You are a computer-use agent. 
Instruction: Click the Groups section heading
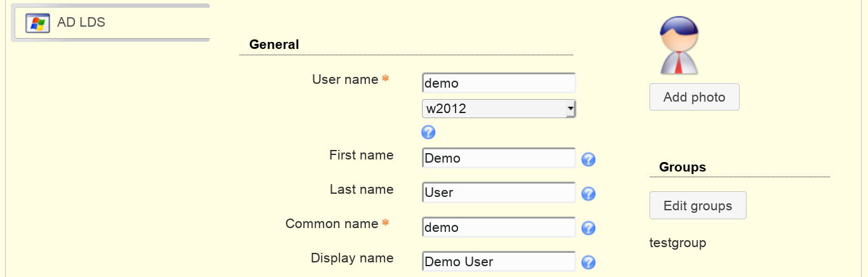tap(682, 167)
